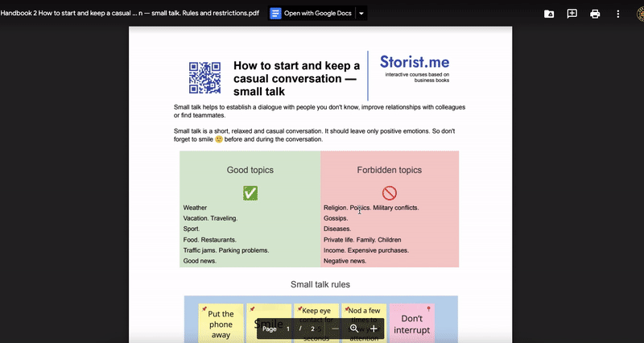This screenshot has width=644, height=343.
Task: Click the page number field showing 1
Action: (288, 329)
